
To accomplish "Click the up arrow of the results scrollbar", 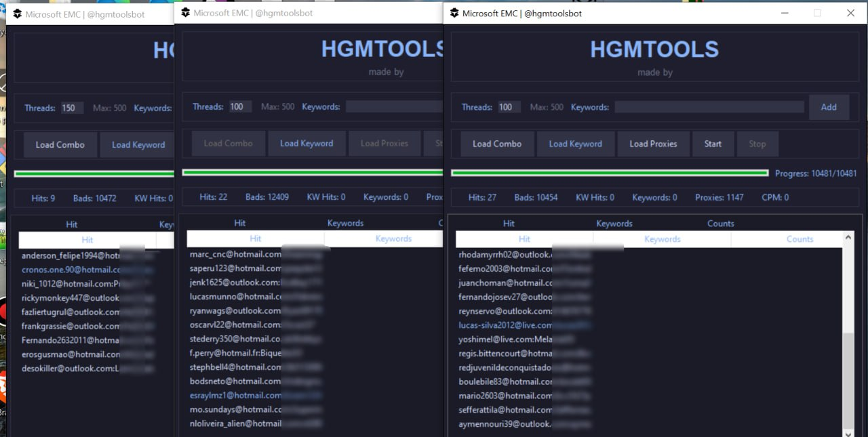I will (848, 238).
